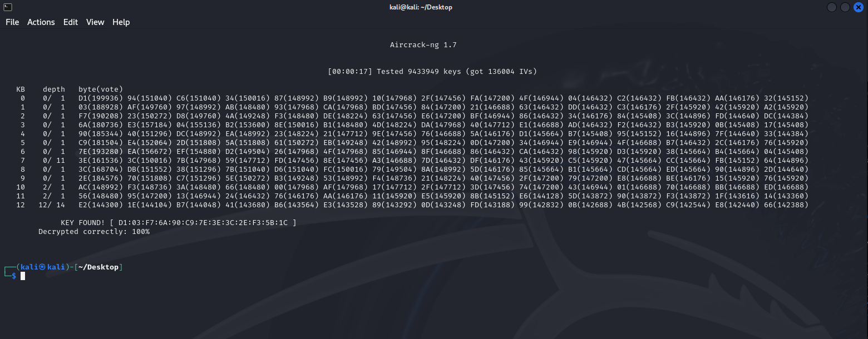The image size is (868, 339).
Task: Open the Edit menu
Action: tap(71, 22)
